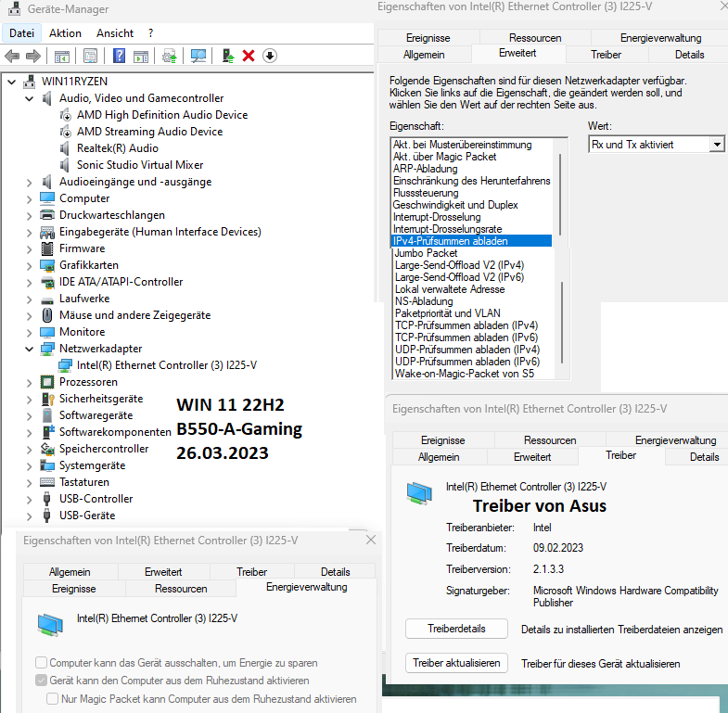Click the Sicherheitsgeräte category icon
The image size is (728, 713).
[x=48, y=399]
